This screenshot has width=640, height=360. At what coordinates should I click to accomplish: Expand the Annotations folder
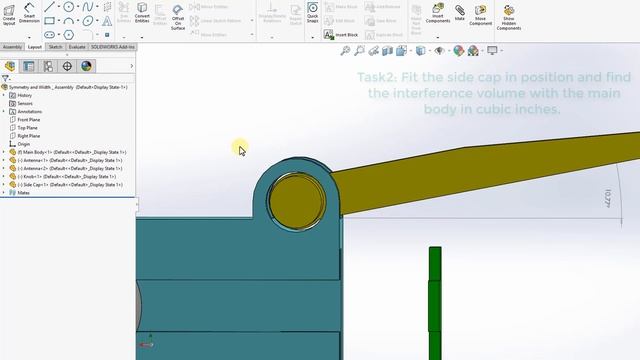(4, 111)
